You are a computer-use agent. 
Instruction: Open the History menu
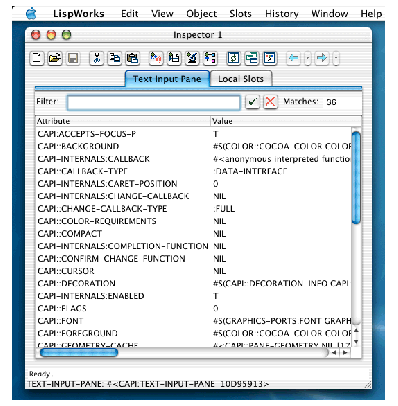(282, 14)
